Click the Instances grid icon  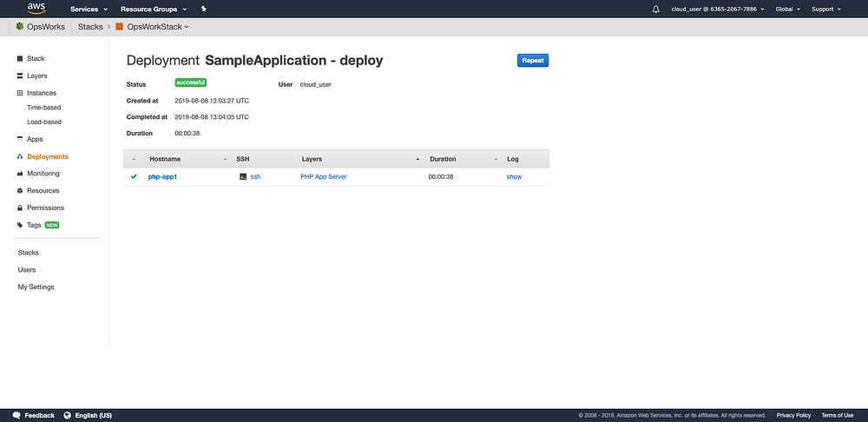click(x=20, y=93)
